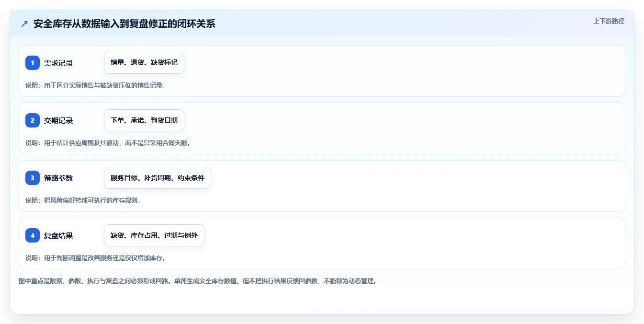This screenshot has width=644, height=324.
Task: Click the arrow icon beside the title
Action: pyautogui.click(x=24, y=23)
